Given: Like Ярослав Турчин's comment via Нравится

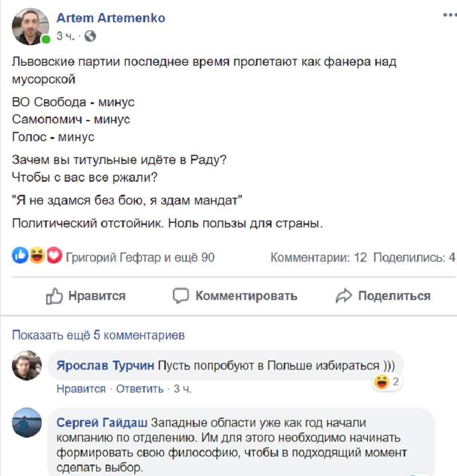Looking at the screenshot, I should 81,389.
